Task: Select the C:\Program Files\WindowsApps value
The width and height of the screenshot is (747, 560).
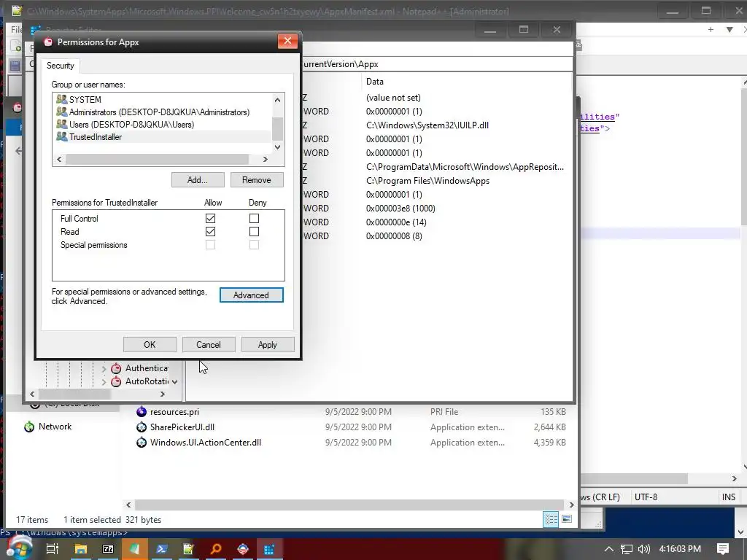Action: [x=427, y=181]
